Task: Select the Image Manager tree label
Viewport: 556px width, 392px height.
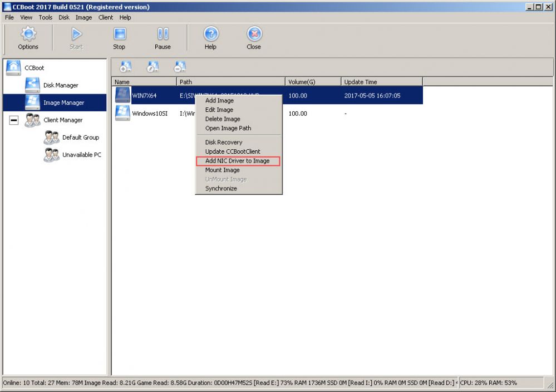Action: 64,102
